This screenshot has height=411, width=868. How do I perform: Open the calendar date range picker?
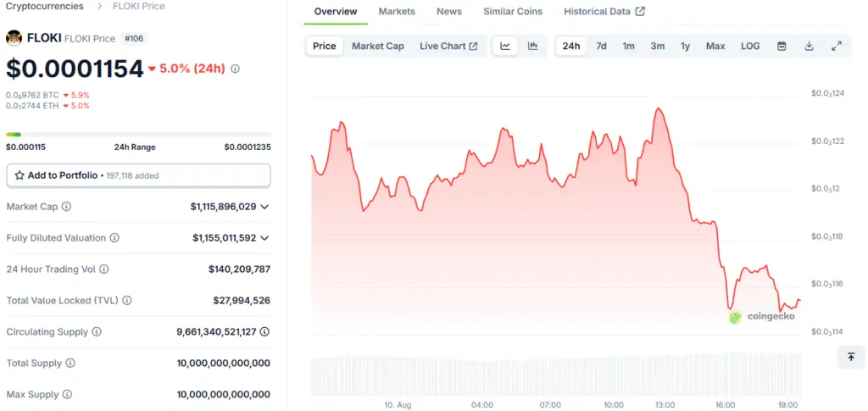(x=782, y=46)
